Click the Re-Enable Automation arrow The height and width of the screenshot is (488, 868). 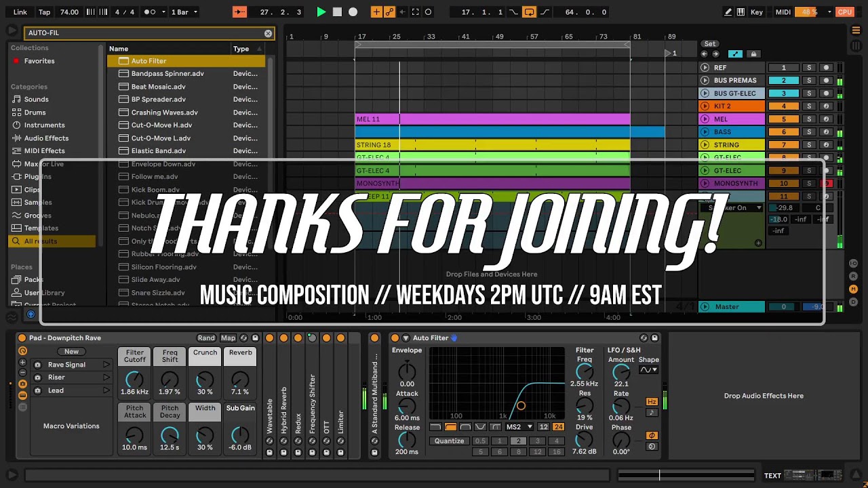click(402, 12)
